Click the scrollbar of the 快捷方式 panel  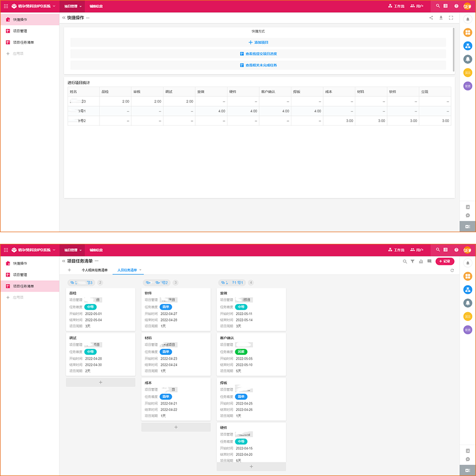453,49
